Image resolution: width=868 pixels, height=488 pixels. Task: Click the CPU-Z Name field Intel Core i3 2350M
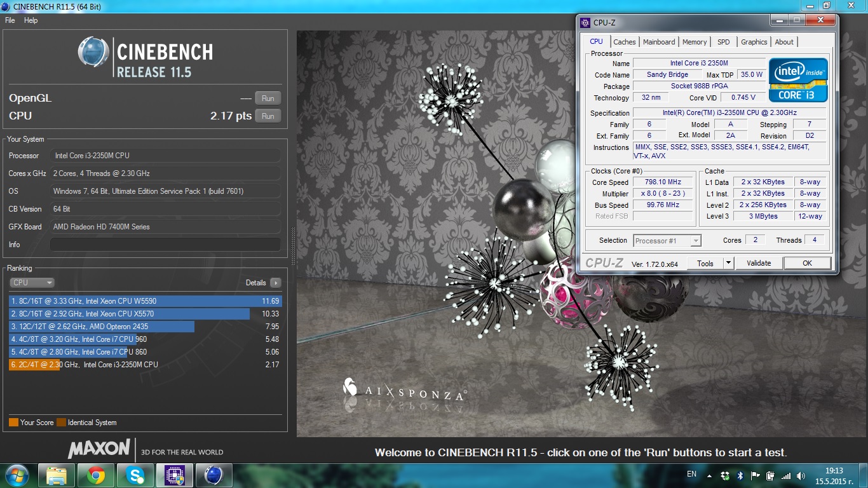[699, 63]
